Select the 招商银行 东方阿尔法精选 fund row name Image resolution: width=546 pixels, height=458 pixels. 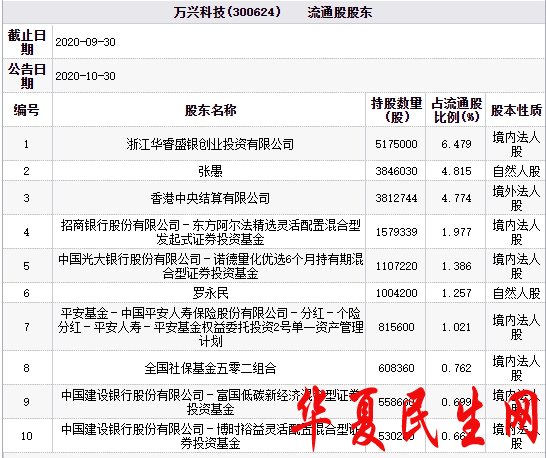pos(210,232)
